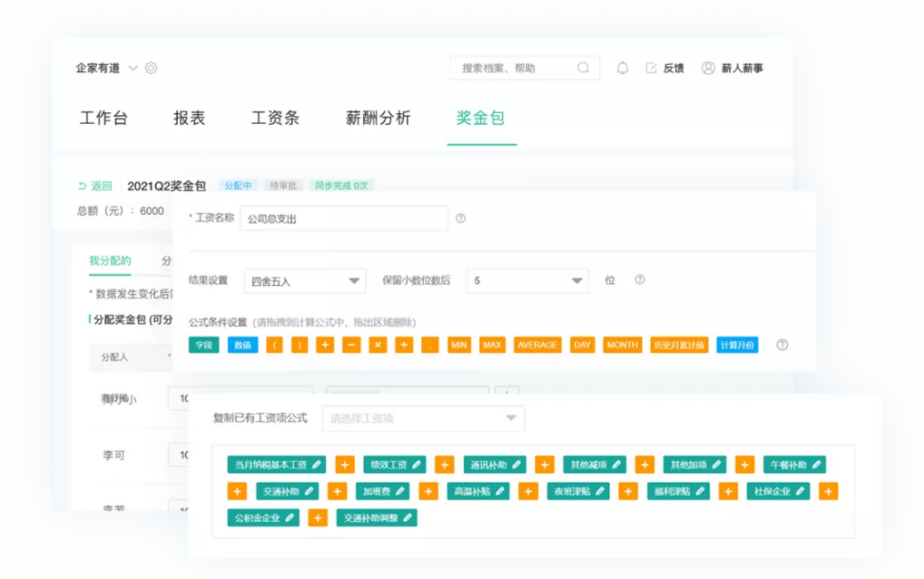Click the 工资名称 field containing 公司总支出
Image resolution: width=924 pixels, height=579 pixels.
click(344, 219)
